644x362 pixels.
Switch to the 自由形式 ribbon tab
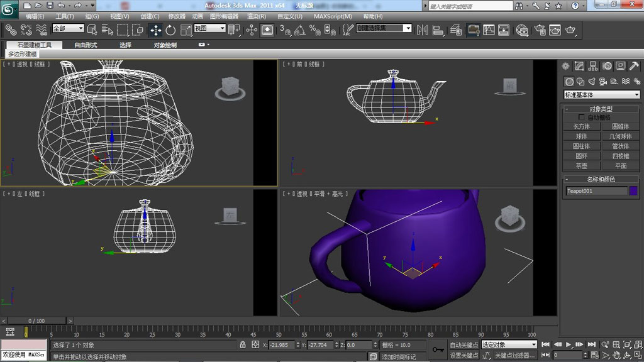[85, 45]
